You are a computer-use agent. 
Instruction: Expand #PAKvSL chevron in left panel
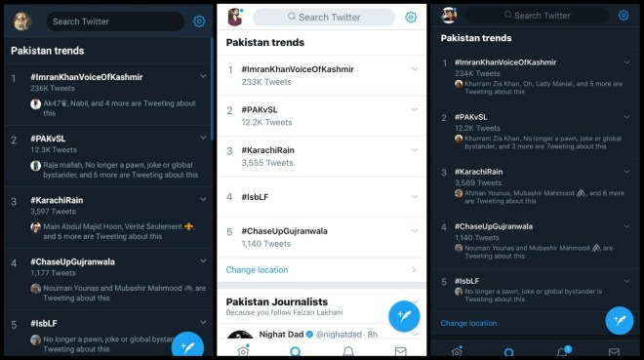click(x=203, y=138)
